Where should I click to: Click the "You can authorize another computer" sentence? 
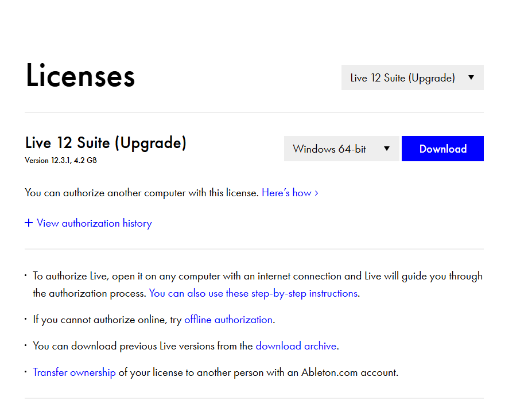[x=142, y=193]
